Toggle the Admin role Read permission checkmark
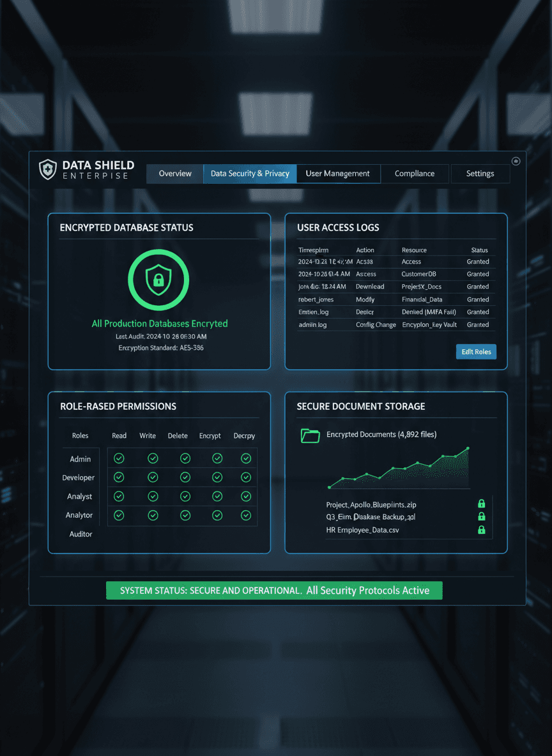Screen dimensions: 552x756 click(x=119, y=458)
